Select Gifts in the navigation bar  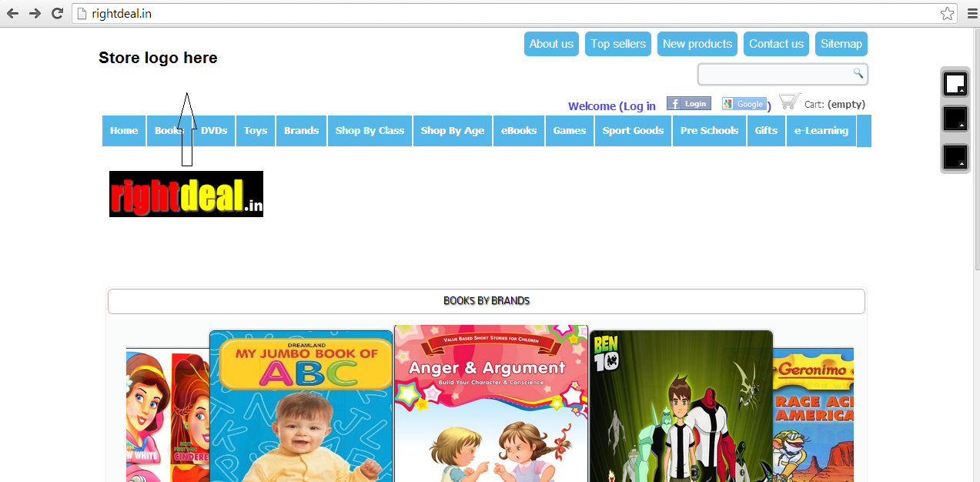766,131
